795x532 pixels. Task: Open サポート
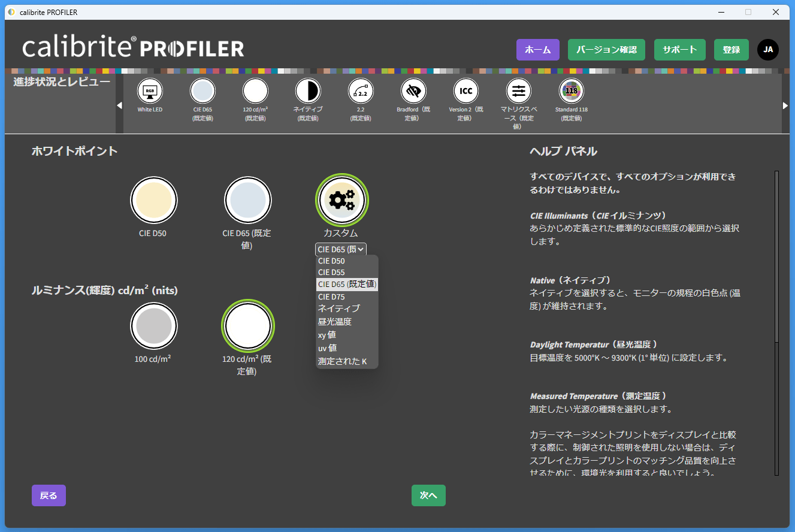click(x=680, y=50)
